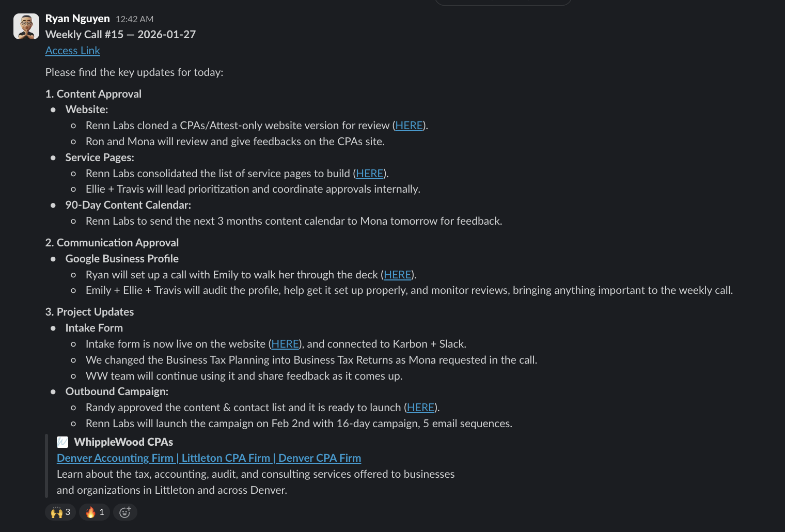Screen dimensions: 785x532
Task: Click the WhippleWood CPAs name in the preview
Action: [123, 442]
